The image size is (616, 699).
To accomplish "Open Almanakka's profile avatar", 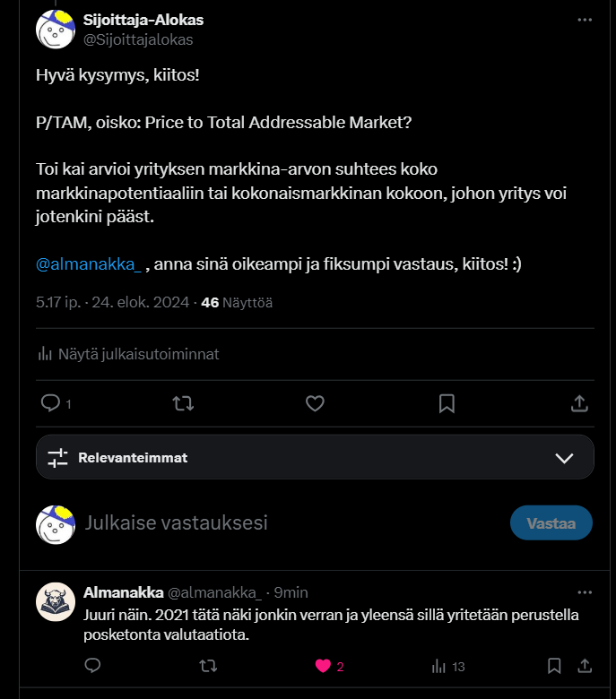I will (x=55, y=601).
